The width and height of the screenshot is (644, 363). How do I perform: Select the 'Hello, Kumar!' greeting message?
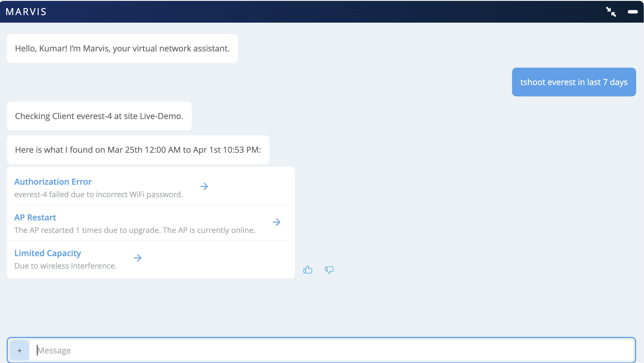pos(122,48)
